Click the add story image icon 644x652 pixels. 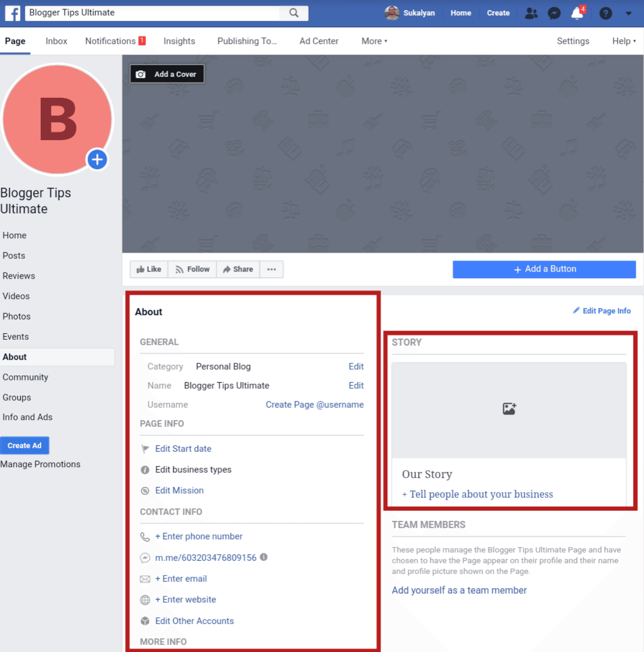tap(509, 409)
